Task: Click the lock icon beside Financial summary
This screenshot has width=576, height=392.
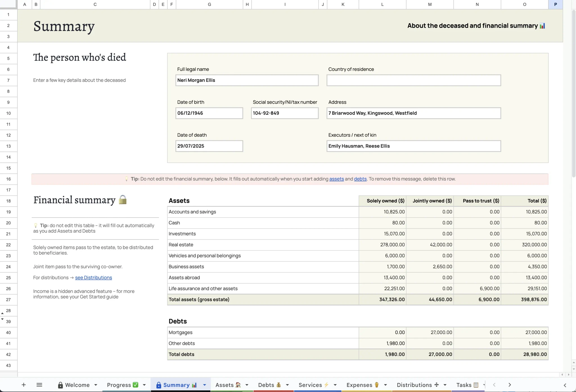Action: click(x=123, y=200)
